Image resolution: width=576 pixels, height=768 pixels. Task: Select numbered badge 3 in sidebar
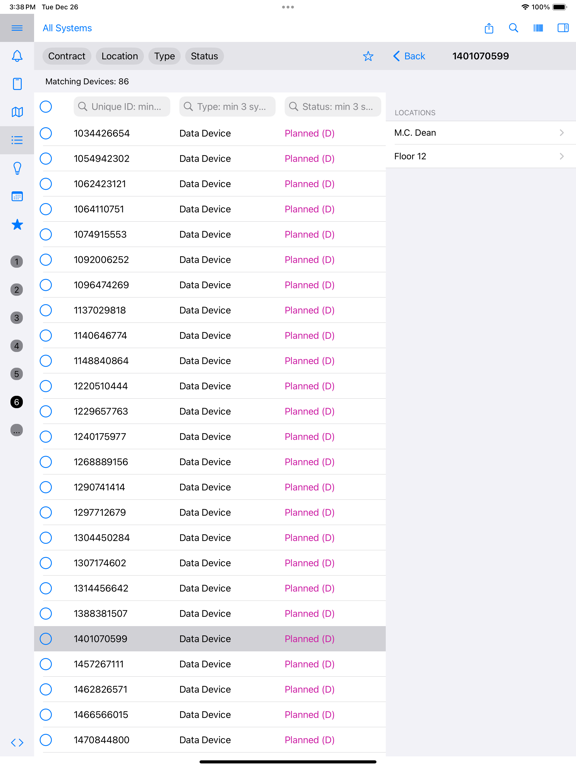click(x=17, y=318)
